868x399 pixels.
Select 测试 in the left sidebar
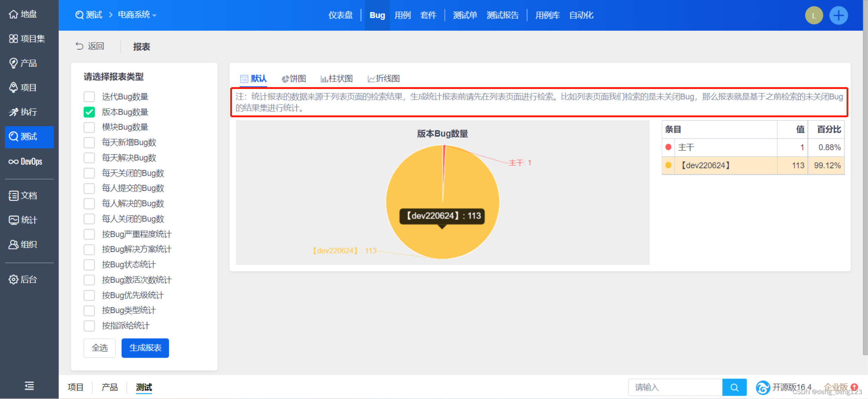tap(29, 137)
